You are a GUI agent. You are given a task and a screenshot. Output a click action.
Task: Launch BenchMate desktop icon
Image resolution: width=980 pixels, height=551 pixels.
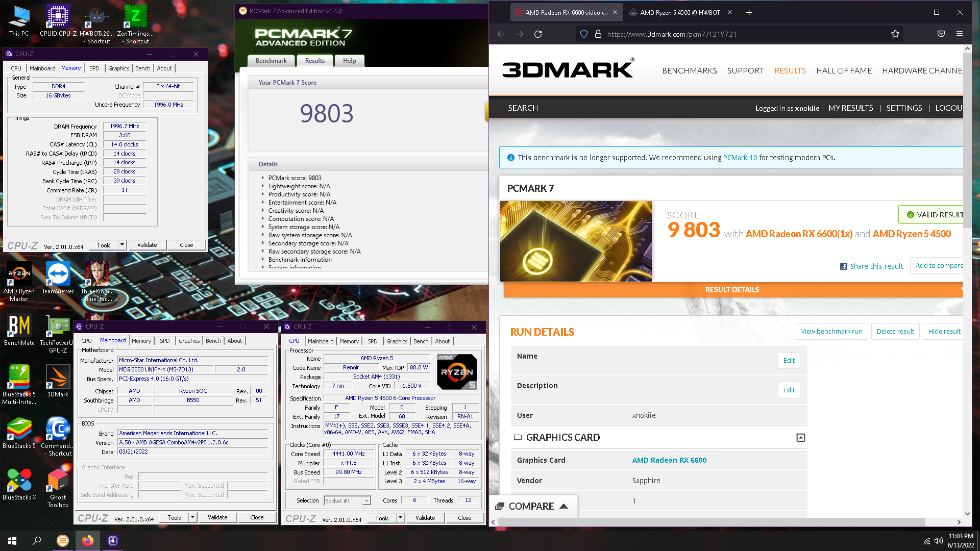(x=19, y=330)
